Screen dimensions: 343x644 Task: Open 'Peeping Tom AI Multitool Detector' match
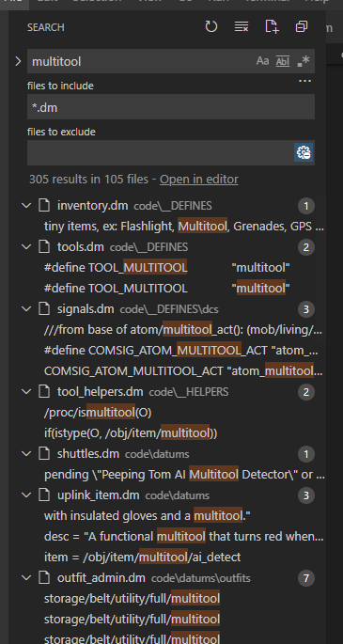(184, 475)
